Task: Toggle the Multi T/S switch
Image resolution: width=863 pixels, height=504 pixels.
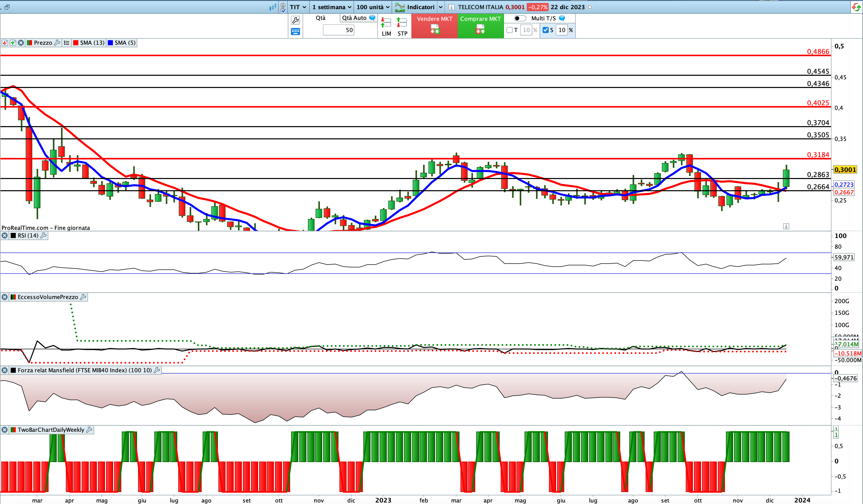Action: (x=520, y=18)
